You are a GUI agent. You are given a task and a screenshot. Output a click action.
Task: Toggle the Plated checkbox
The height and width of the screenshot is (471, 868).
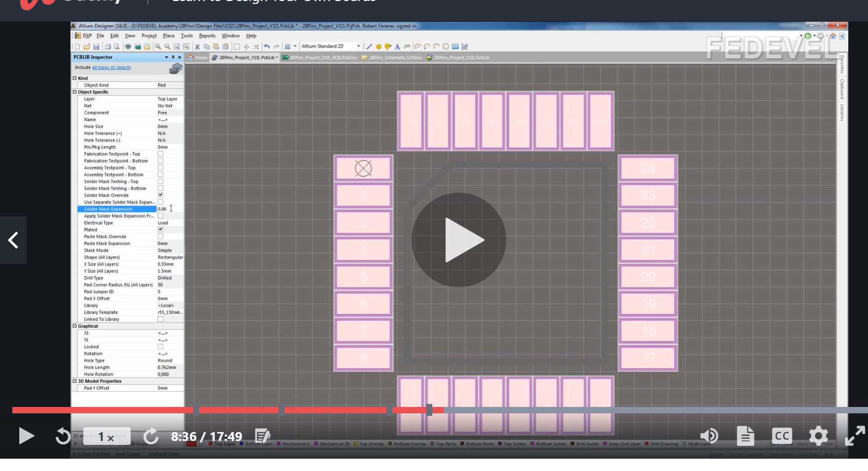[x=160, y=230]
